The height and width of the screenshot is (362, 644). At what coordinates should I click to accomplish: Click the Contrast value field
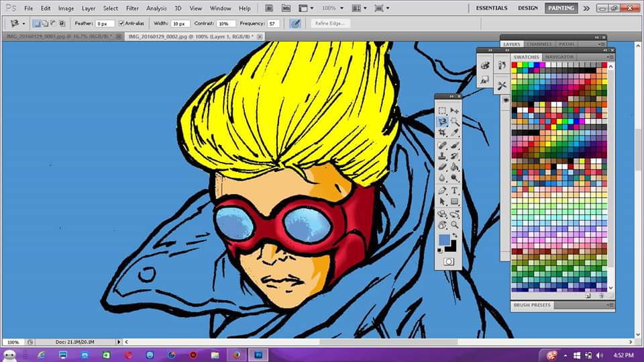tap(226, 24)
